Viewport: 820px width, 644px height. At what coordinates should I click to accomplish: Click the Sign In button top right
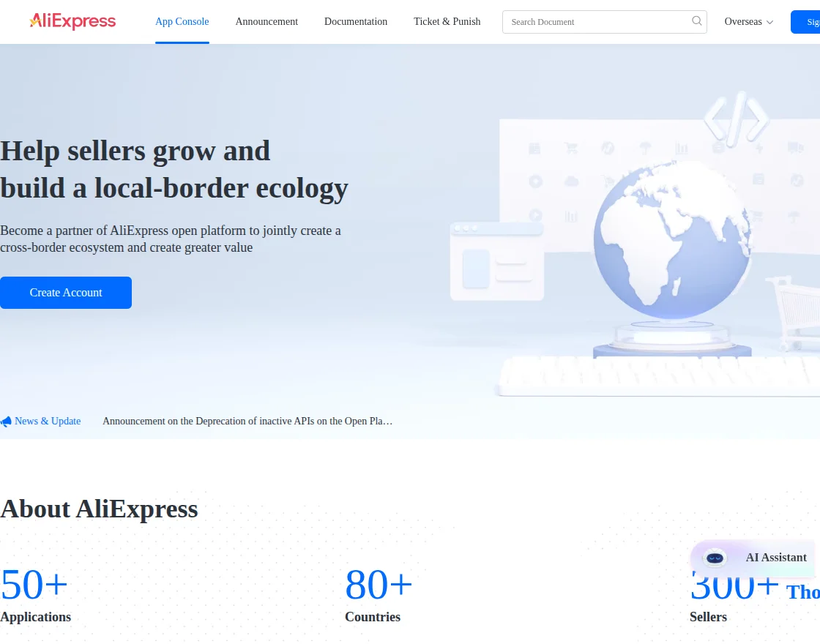click(809, 22)
